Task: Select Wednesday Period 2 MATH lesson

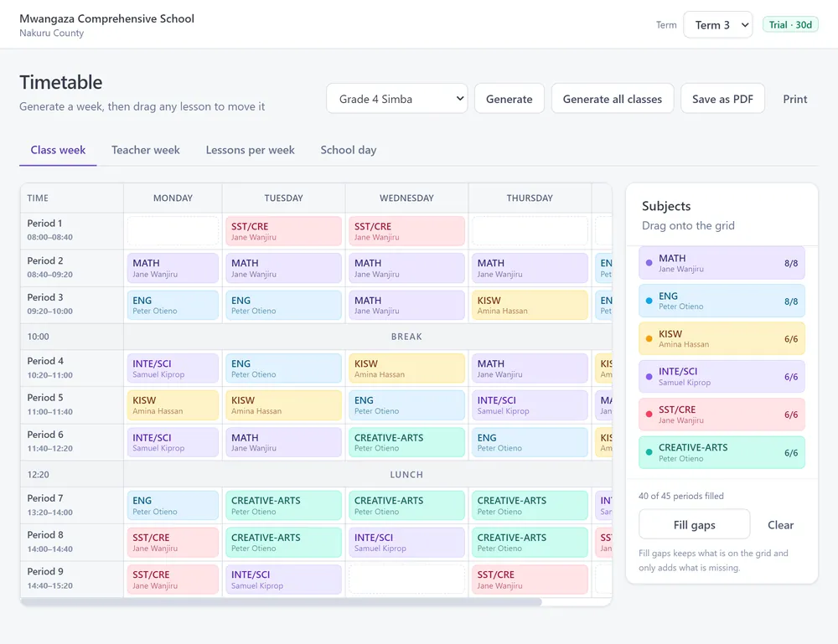Action: (x=406, y=268)
